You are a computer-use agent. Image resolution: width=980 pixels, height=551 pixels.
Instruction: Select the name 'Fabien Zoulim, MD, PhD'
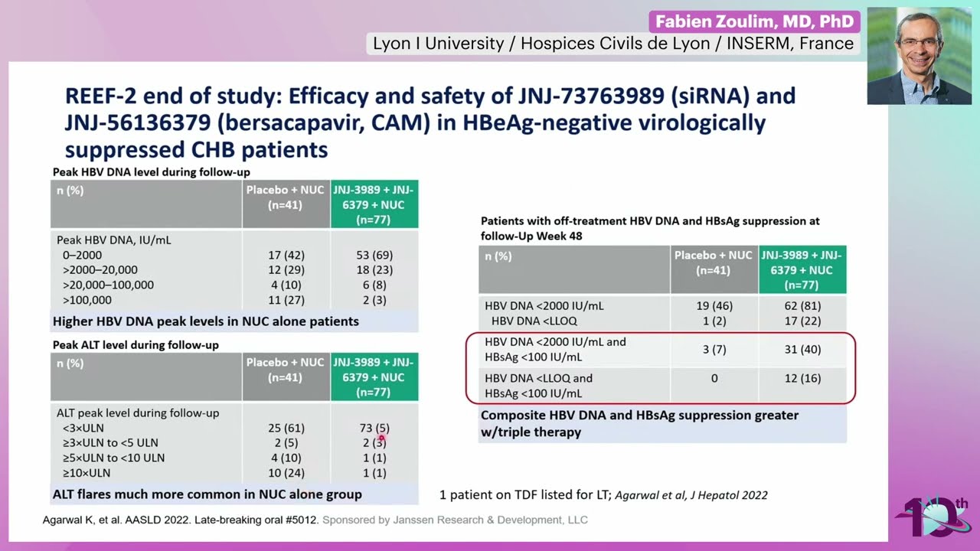(754, 22)
